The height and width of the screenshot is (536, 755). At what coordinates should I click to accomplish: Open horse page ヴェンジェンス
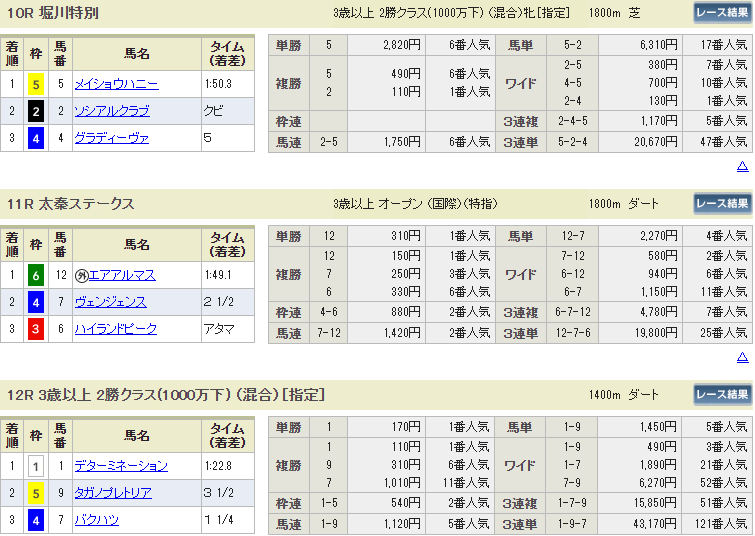click(x=110, y=302)
